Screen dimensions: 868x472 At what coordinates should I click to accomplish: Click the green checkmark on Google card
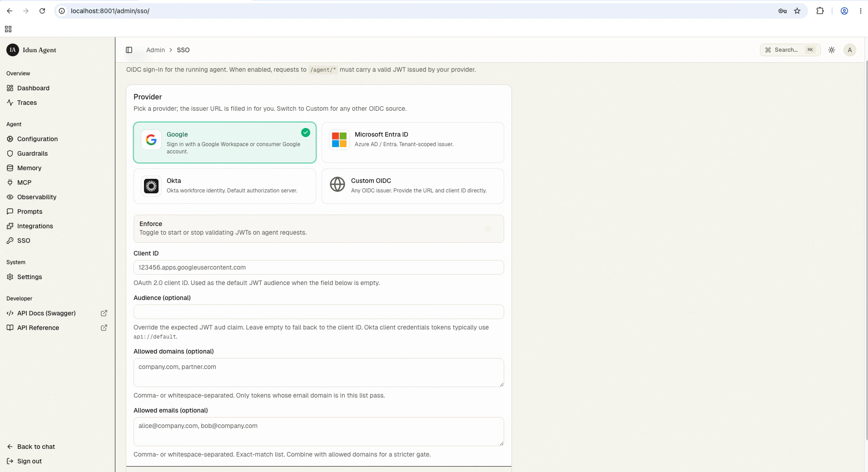click(x=306, y=133)
